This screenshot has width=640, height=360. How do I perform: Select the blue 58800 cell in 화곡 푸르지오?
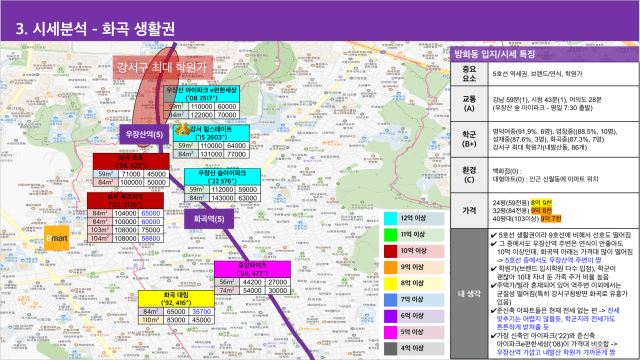151,238
